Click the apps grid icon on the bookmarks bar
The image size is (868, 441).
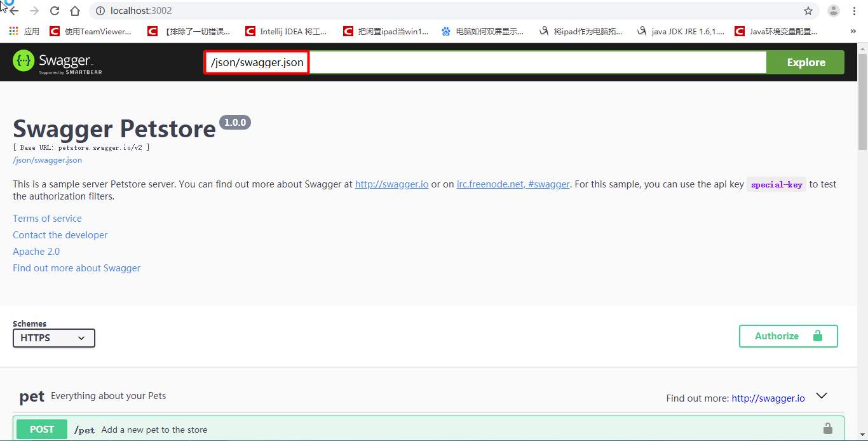coord(13,31)
